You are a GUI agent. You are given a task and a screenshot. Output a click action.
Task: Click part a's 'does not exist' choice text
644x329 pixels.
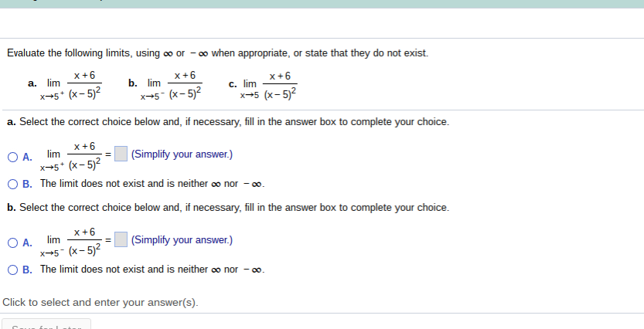[x=152, y=184]
